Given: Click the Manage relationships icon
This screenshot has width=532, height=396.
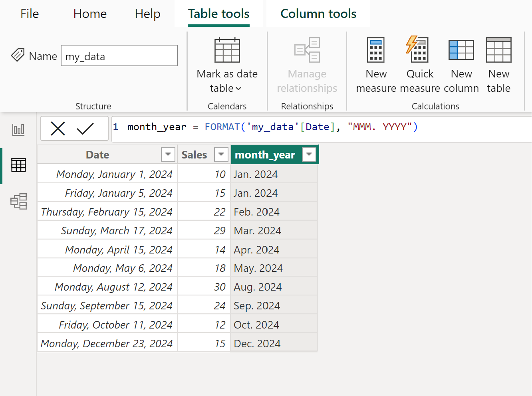Looking at the screenshot, I should coord(307,50).
